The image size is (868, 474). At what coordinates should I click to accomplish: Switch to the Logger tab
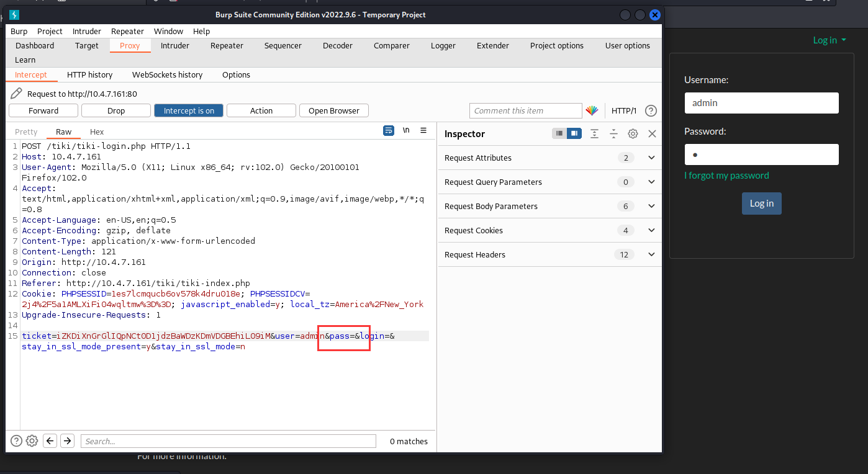coord(443,45)
